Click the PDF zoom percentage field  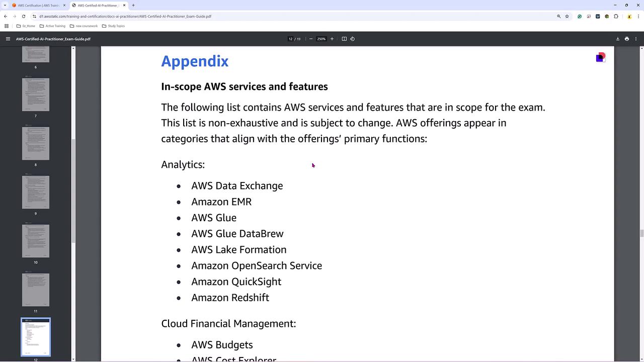point(321,39)
